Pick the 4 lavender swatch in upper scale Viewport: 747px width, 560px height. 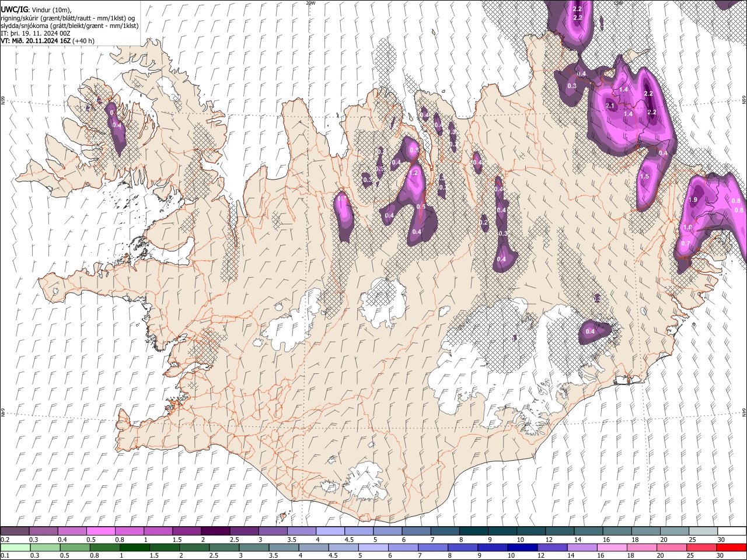click(x=329, y=531)
